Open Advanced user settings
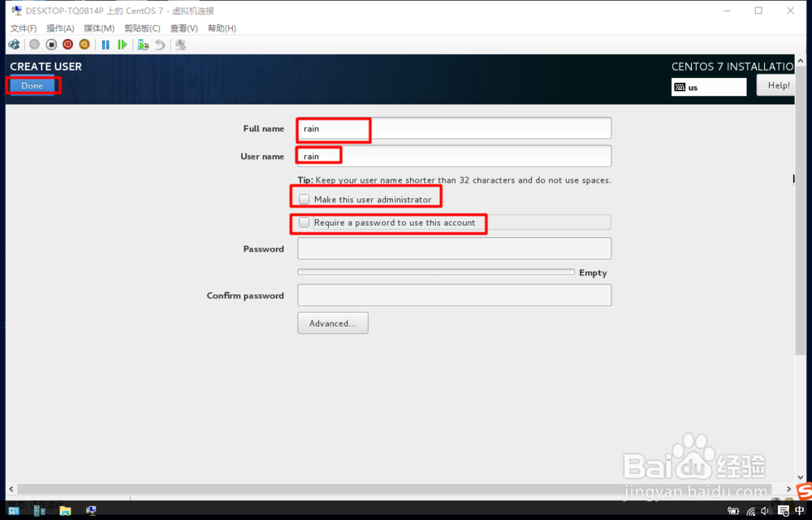Screen dimensions: 812x520 point(332,323)
